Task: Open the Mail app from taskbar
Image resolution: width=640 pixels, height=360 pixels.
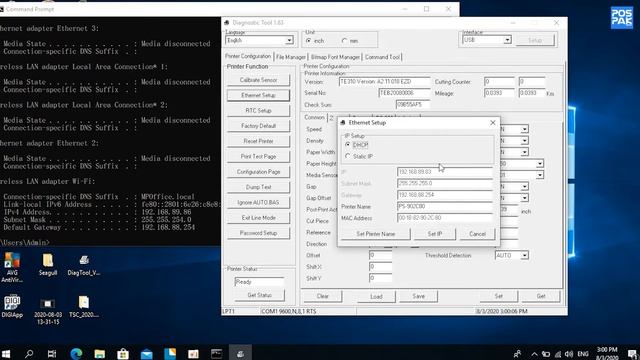Action: tap(147, 353)
